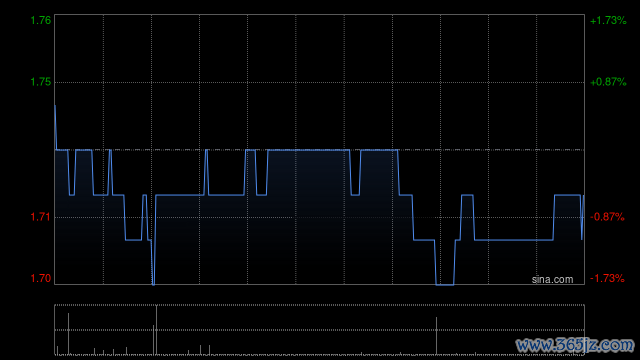
Task: Open the sina.com watermark link
Action: [552, 280]
